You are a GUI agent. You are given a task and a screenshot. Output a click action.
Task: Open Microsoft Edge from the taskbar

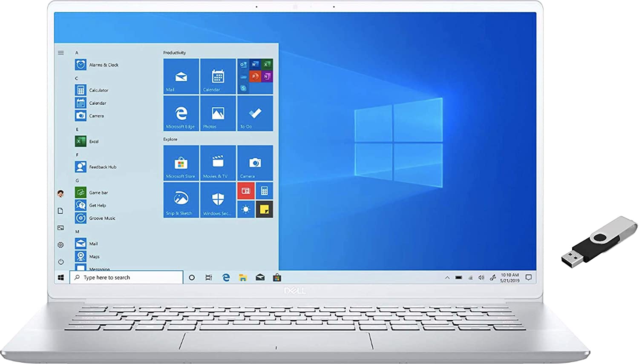[x=225, y=277]
